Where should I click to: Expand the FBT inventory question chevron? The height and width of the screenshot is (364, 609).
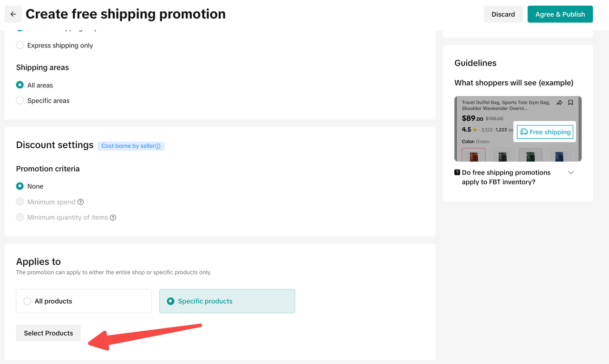pyautogui.click(x=571, y=172)
